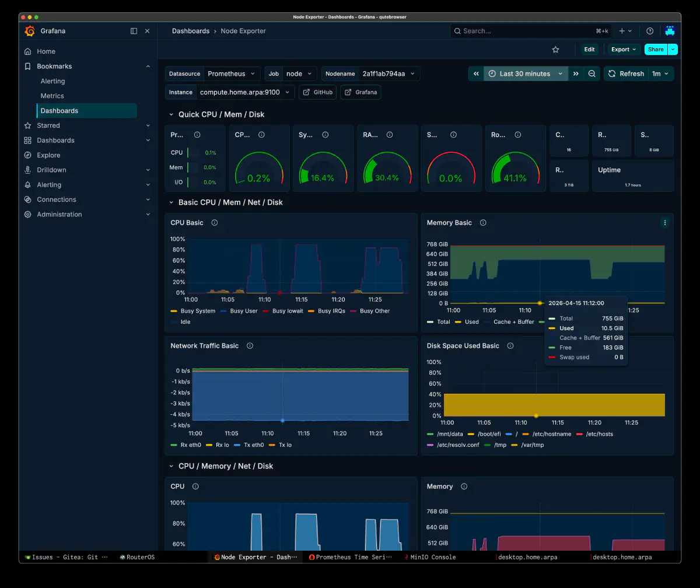The image size is (700, 588).
Task: Show info for bottom CPU panel
Action: click(195, 487)
